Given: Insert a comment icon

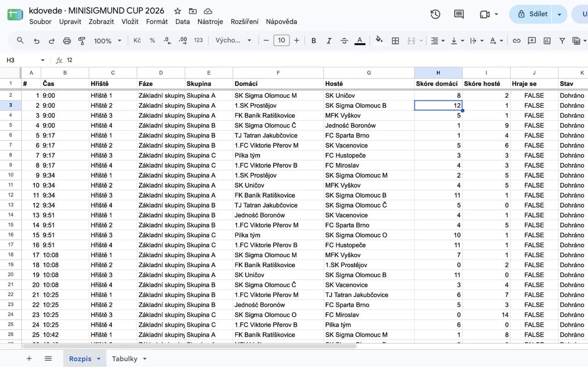Looking at the screenshot, I should (532, 40).
